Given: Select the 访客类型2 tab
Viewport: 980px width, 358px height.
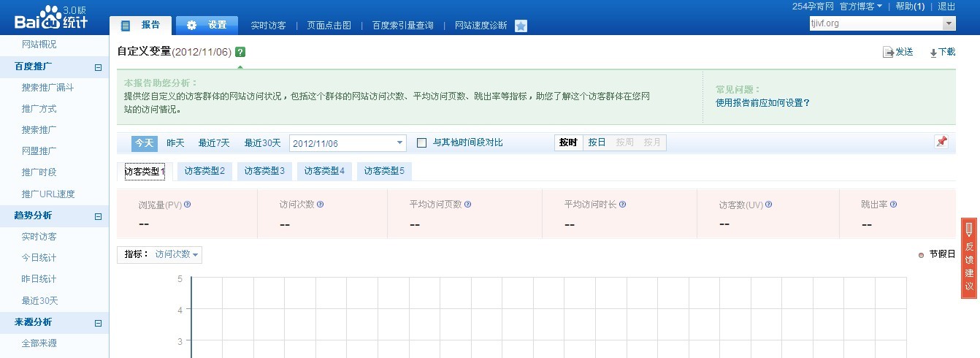Looking at the screenshot, I should click(204, 171).
